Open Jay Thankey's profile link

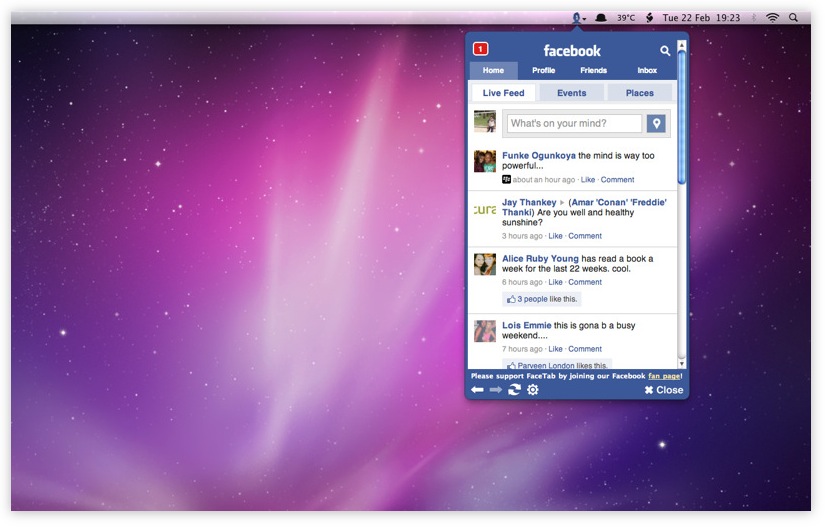[529, 203]
